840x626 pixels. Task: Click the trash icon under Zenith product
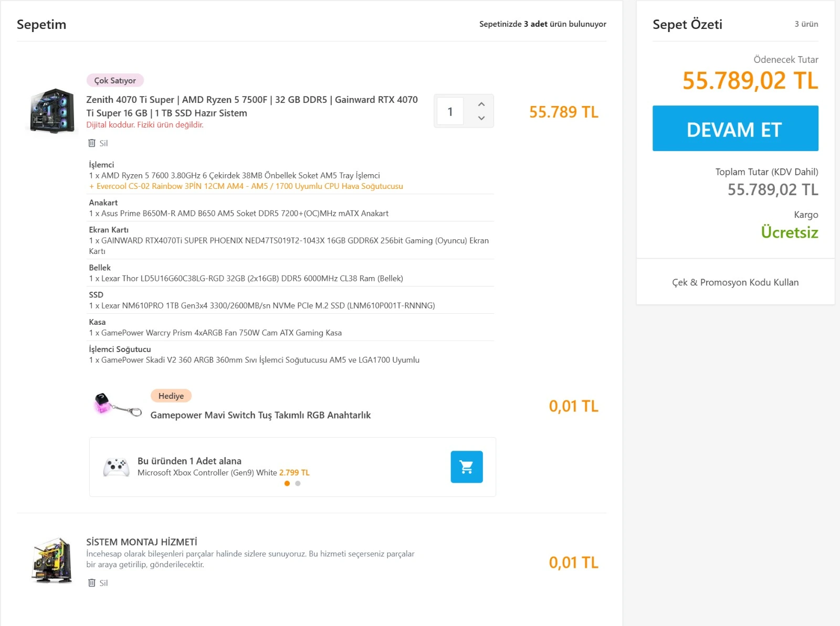[x=92, y=143]
